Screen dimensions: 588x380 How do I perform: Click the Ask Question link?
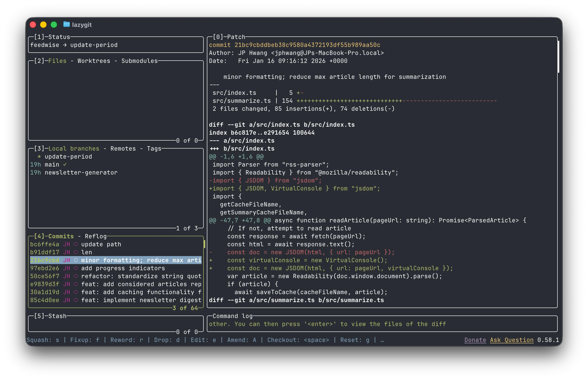tap(511, 340)
